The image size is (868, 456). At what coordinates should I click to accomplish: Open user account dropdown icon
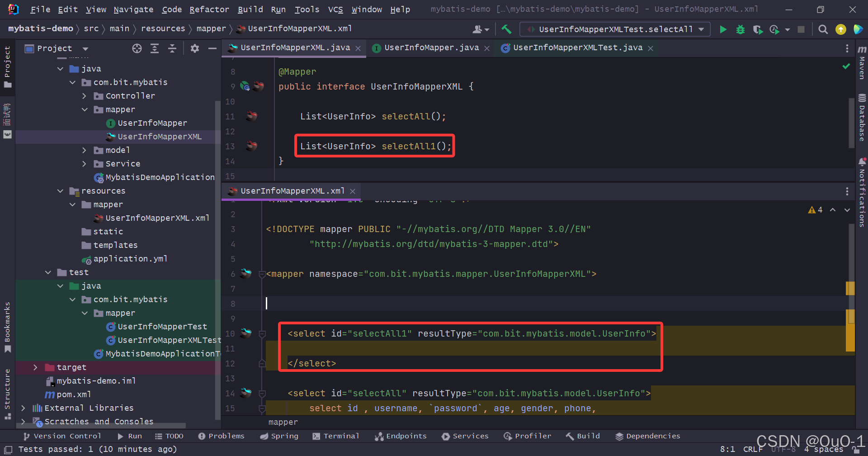[481, 29]
